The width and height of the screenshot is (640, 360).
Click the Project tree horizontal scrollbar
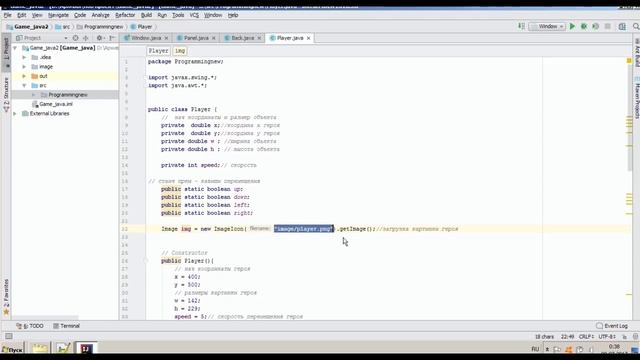45,317
